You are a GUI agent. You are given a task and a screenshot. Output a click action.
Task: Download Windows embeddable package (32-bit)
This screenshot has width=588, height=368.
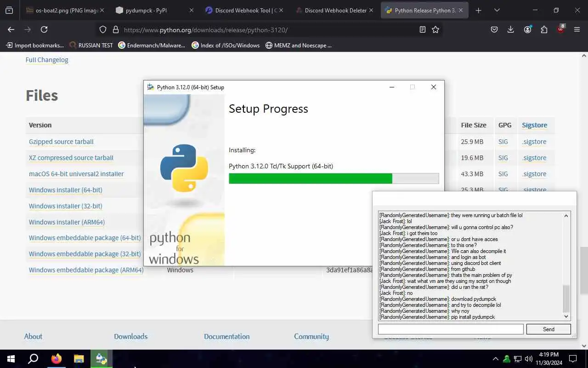pyautogui.click(x=85, y=254)
